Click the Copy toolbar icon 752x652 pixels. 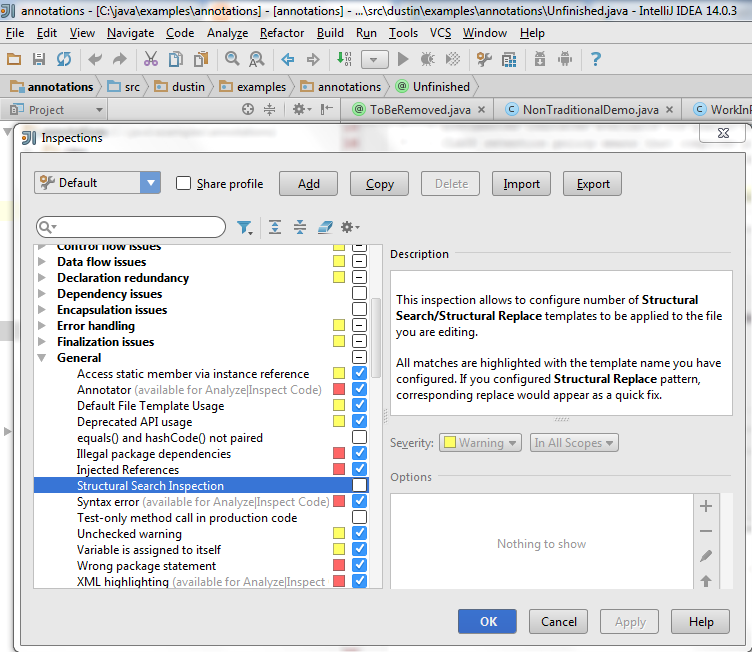tap(176, 59)
